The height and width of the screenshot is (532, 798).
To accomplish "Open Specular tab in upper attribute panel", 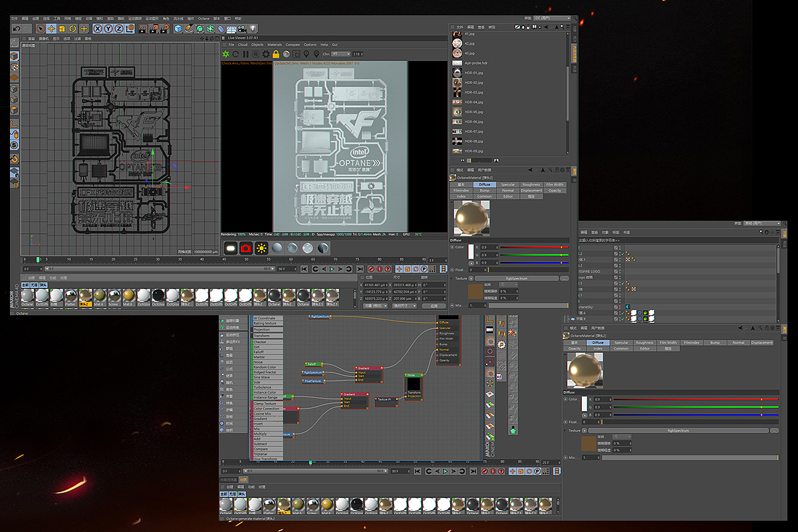I will pyautogui.click(x=508, y=184).
